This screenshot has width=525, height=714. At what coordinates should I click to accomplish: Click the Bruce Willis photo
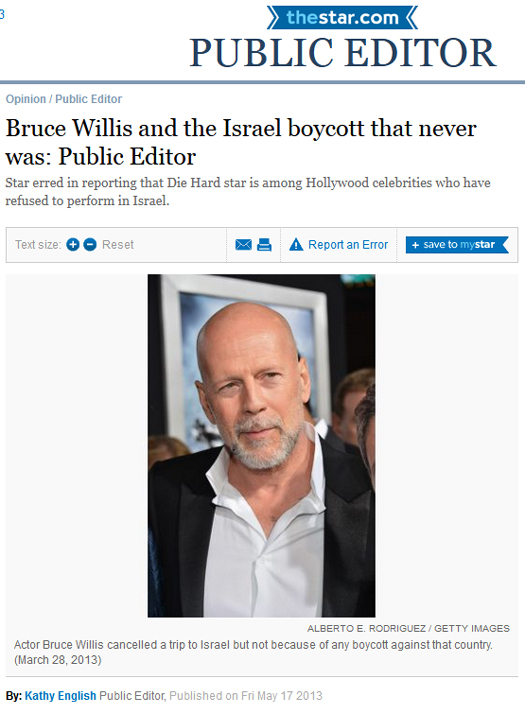click(x=261, y=446)
